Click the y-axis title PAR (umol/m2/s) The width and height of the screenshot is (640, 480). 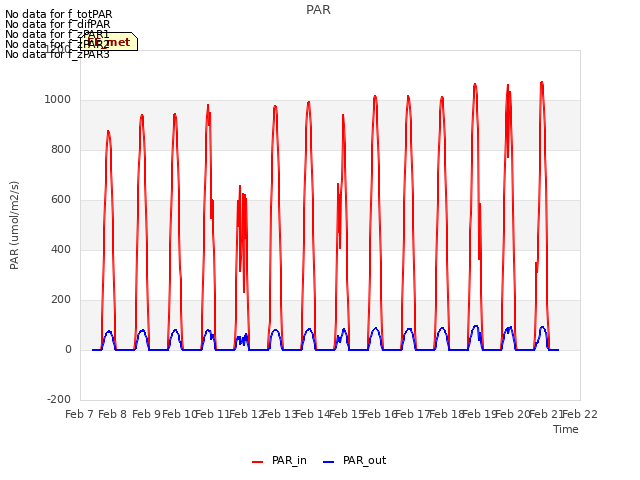(x=14, y=225)
